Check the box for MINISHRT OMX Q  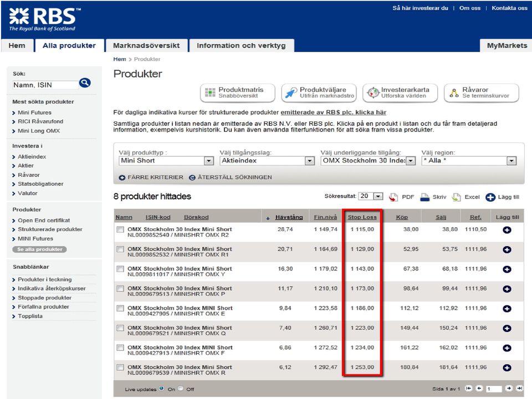(x=120, y=328)
